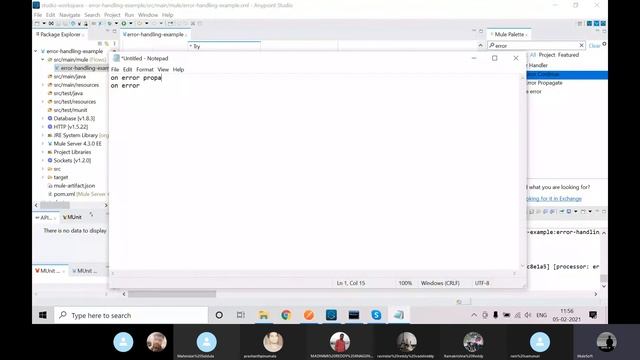Open Notepad Help menu
This screenshot has width=640, height=360.
(178, 69)
